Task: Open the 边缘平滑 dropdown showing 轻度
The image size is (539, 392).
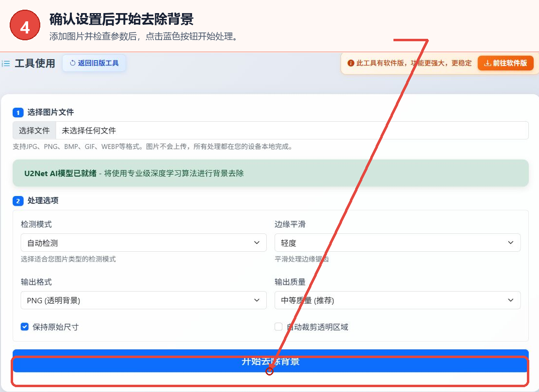Action: pyautogui.click(x=397, y=243)
